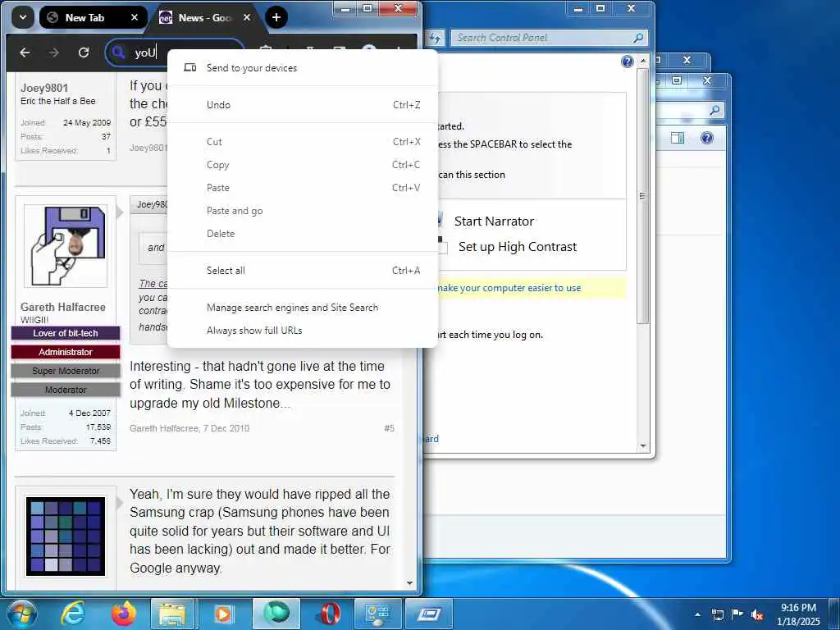
Task: Click Gareth Halfacree avatar image
Action: 66,245
